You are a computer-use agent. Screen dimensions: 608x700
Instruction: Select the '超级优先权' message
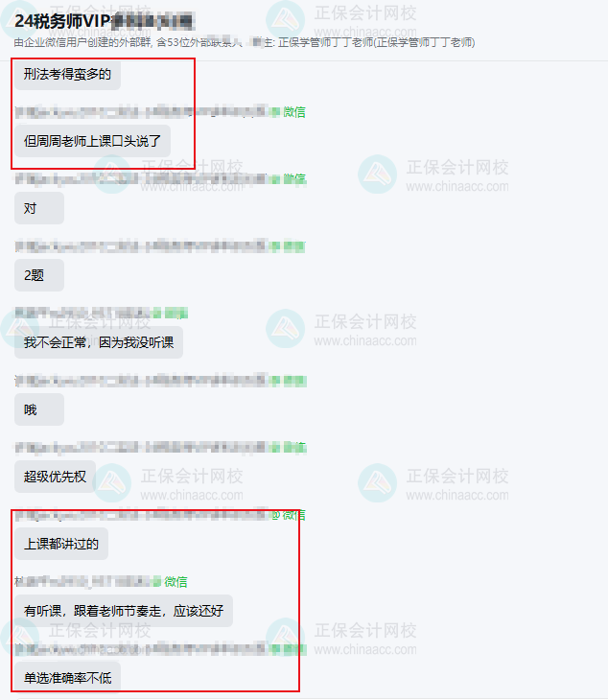point(55,477)
